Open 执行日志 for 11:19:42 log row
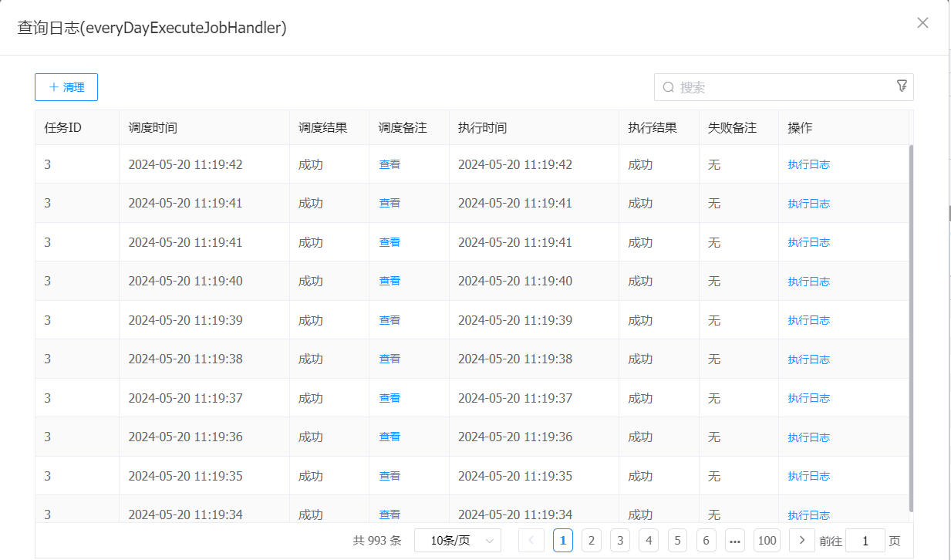This screenshot has width=951, height=560. click(x=808, y=164)
